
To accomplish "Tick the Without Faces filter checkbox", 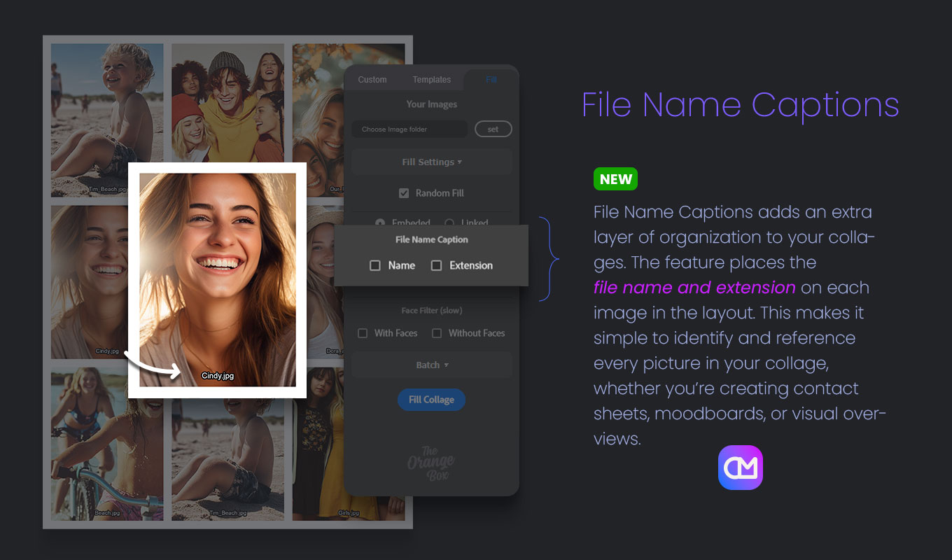I will (x=437, y=333).
